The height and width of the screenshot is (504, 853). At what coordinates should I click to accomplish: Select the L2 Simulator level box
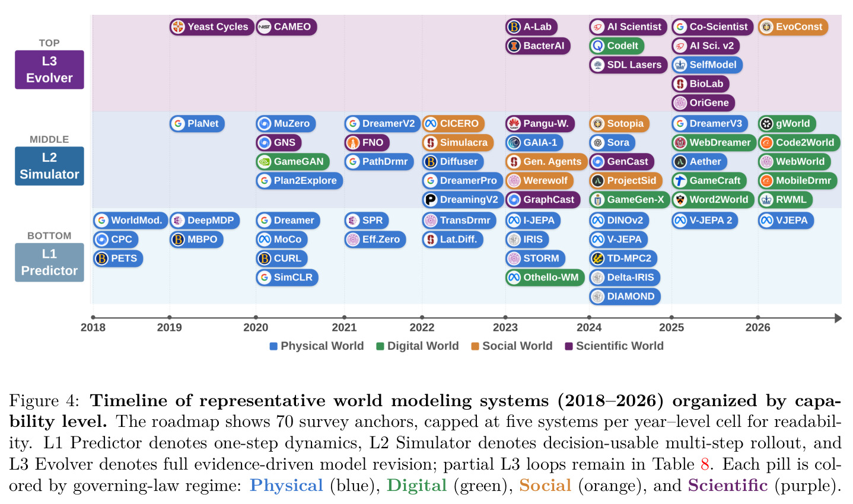(x=49, y=166)
